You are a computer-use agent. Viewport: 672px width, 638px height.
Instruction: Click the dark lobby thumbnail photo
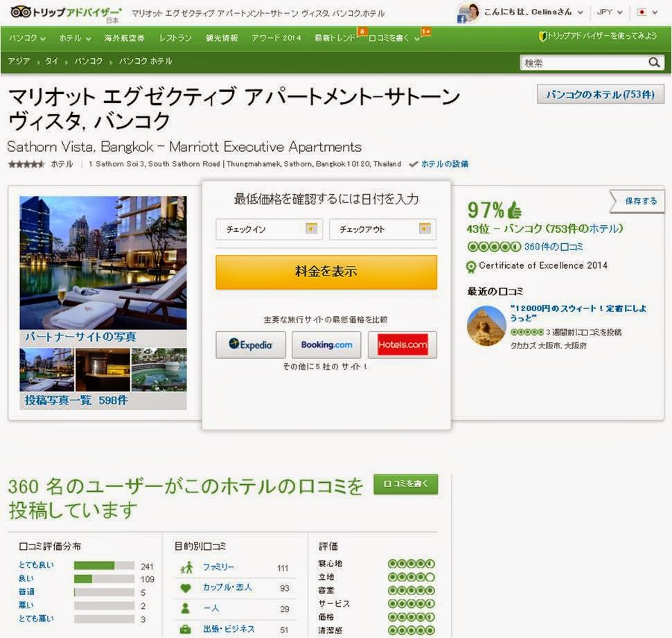[x=103, y=370]
